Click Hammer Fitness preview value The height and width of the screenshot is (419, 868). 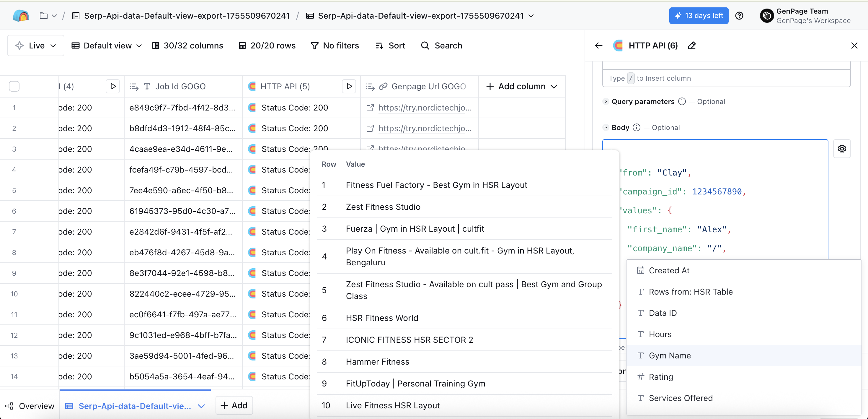(377, 362)
